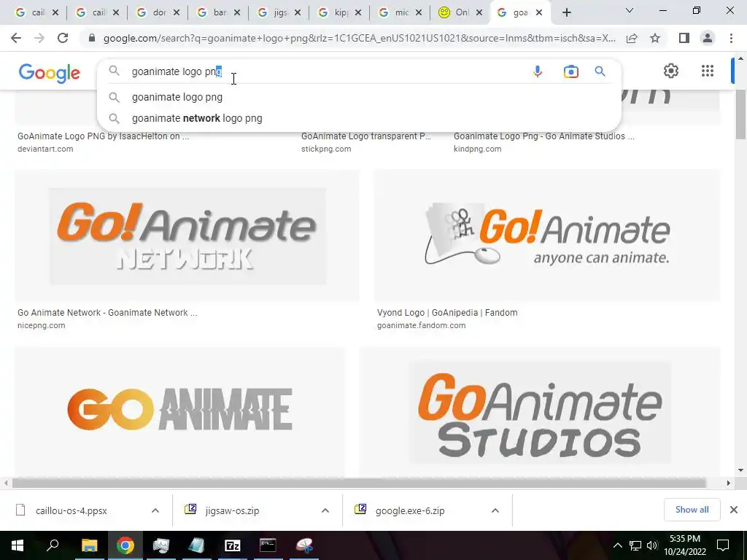Open 'Go Animate Network - Goanimate Network' link
747x560 pixels.
coord(107,313)
